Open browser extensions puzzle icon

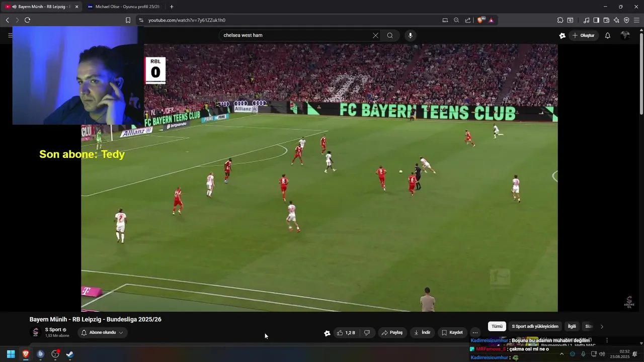[x=560, y=20]
